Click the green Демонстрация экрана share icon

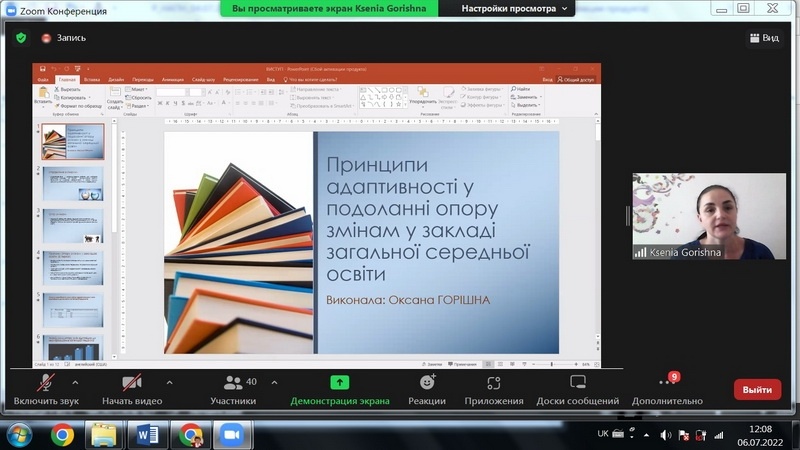click(340, 382)
